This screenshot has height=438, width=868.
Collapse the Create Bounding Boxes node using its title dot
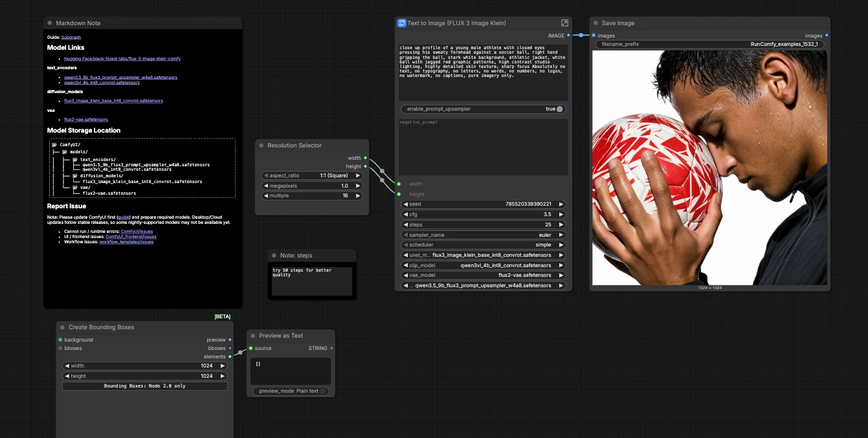63,327
